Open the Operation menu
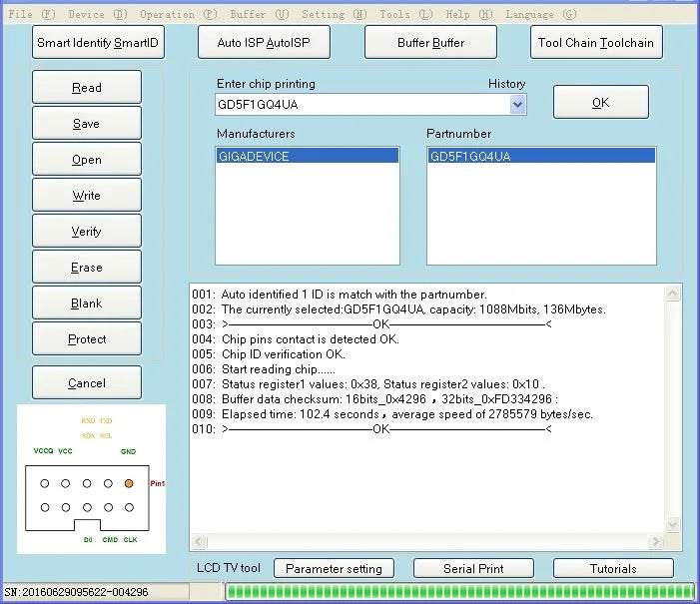 (x=179, y=14)
